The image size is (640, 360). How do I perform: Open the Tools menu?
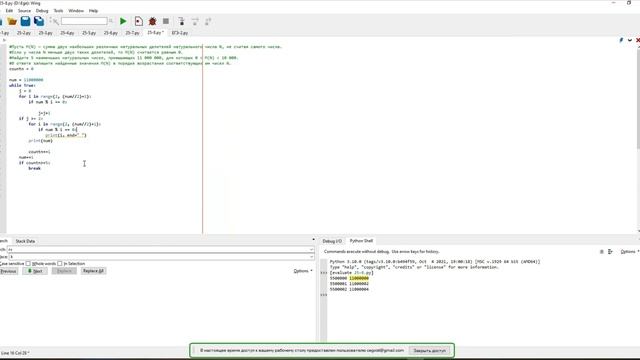click(x=58, y=11)
